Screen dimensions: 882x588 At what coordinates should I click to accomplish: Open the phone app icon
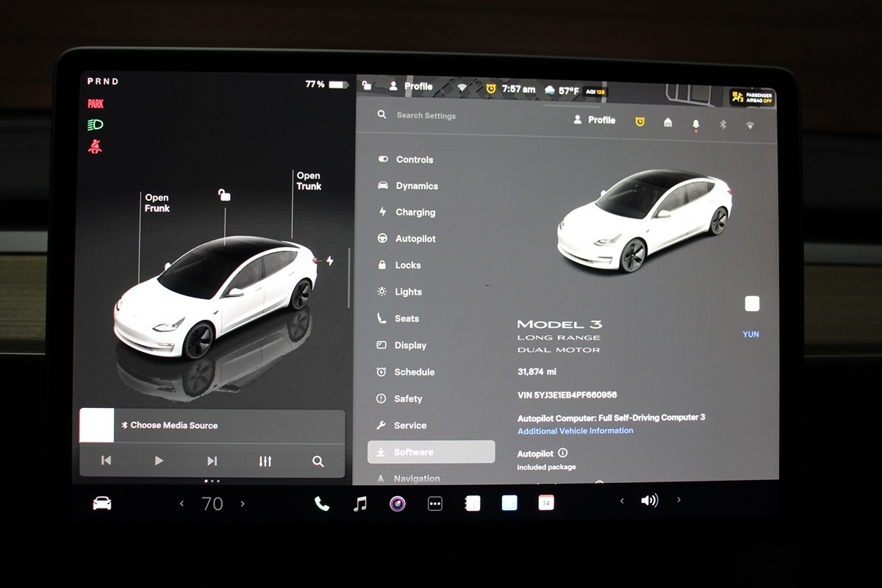point(322,503)
